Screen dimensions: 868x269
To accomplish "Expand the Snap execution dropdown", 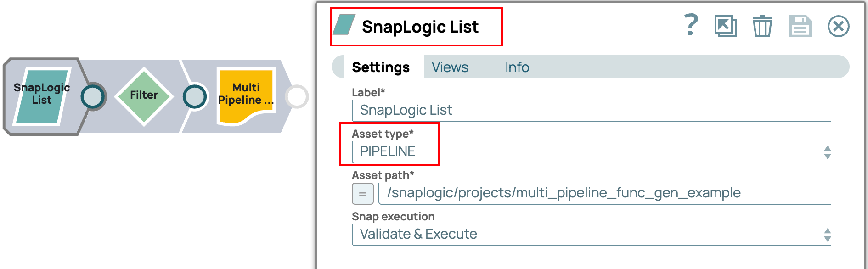I will point(827,235).
